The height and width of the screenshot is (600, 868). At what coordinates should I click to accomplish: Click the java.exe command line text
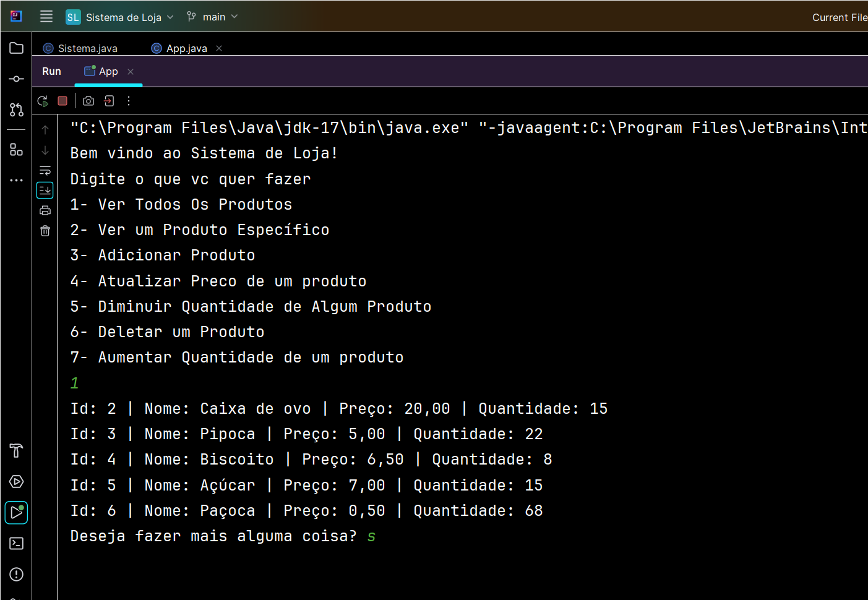[469, 128]
